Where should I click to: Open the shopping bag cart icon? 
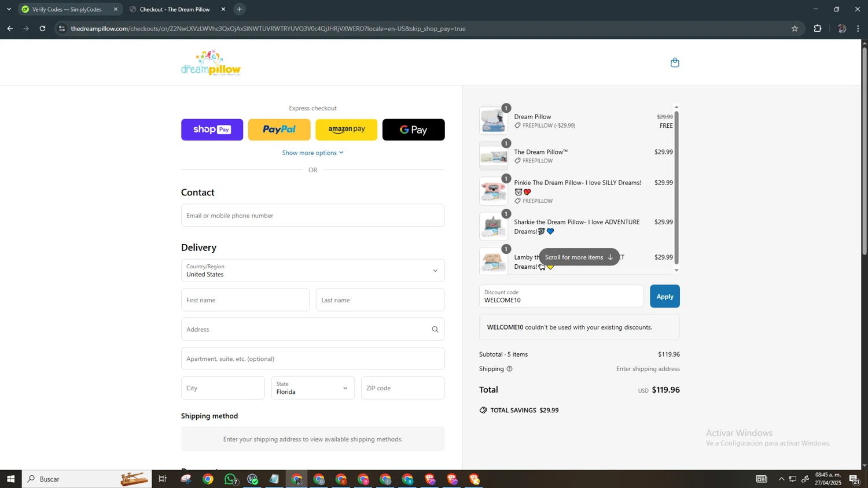(x=675, y=62)
